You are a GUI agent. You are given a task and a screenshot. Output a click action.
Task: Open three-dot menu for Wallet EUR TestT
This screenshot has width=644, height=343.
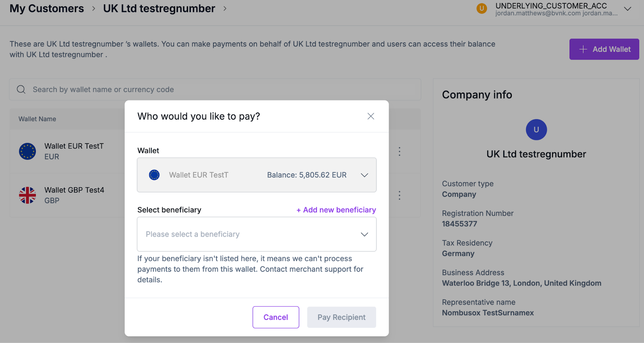click(x=399, y=152)
